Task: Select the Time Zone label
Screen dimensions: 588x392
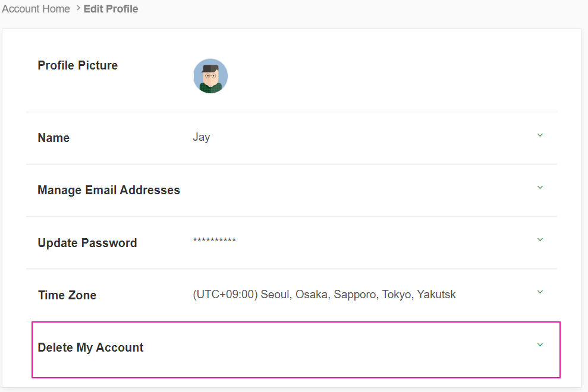Action: click(x=67, y=295)
